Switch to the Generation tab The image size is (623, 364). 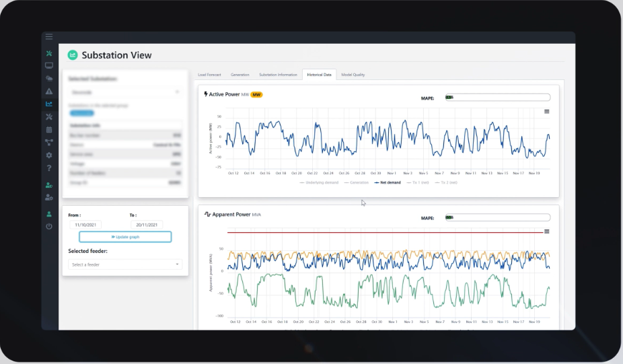[240, 75]
